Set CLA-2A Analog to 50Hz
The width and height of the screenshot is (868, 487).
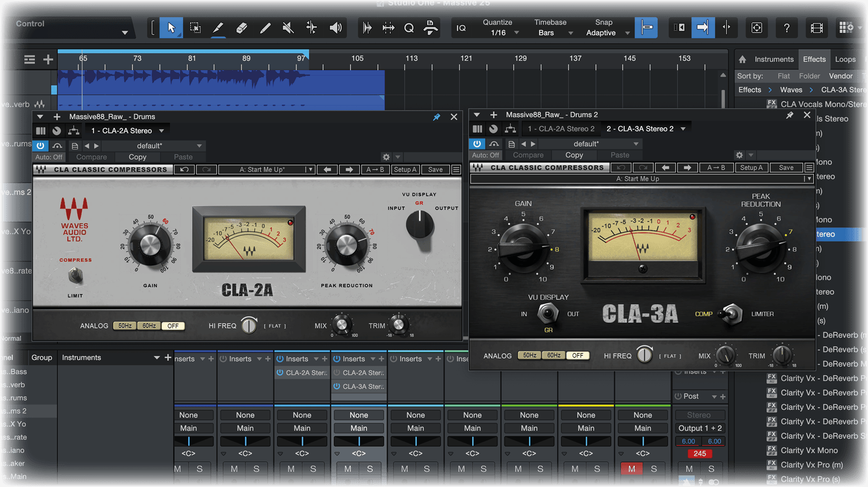coord(125,326)
